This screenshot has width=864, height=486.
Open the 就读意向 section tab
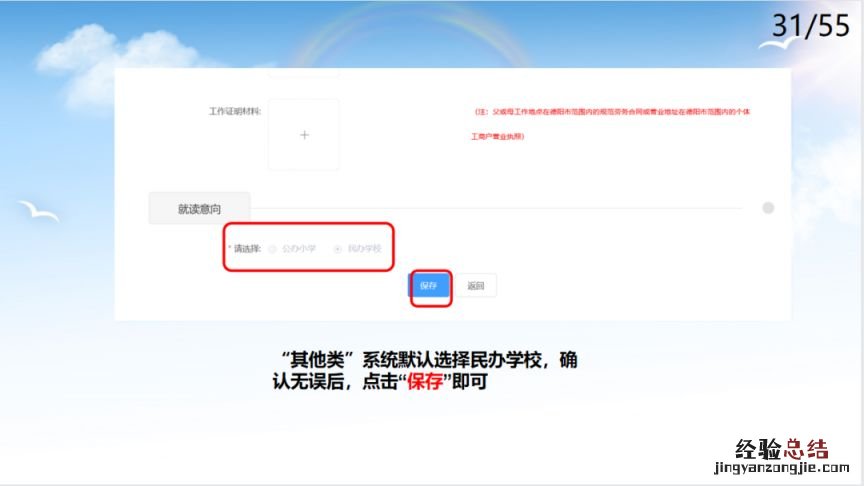[199, 208]
